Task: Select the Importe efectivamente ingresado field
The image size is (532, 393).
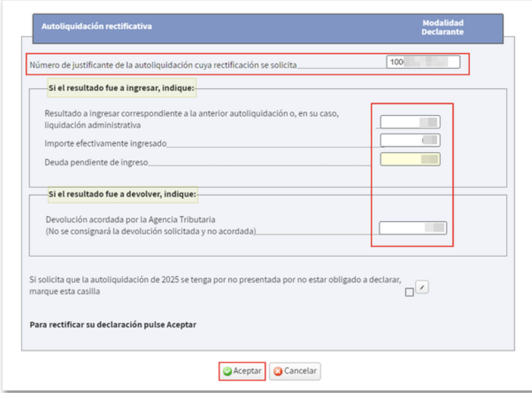Action: coord(410,140)
